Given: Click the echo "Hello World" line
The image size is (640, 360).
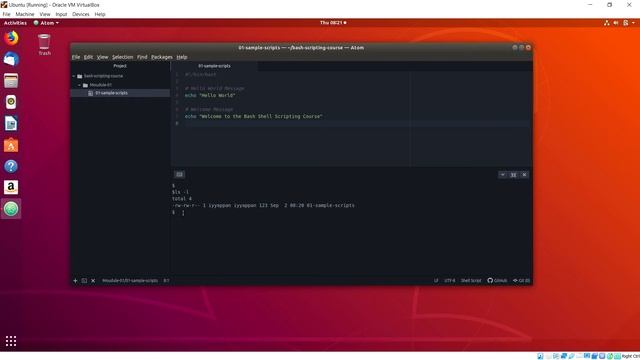Looking at the screenshot, I should tap(210, 96).
